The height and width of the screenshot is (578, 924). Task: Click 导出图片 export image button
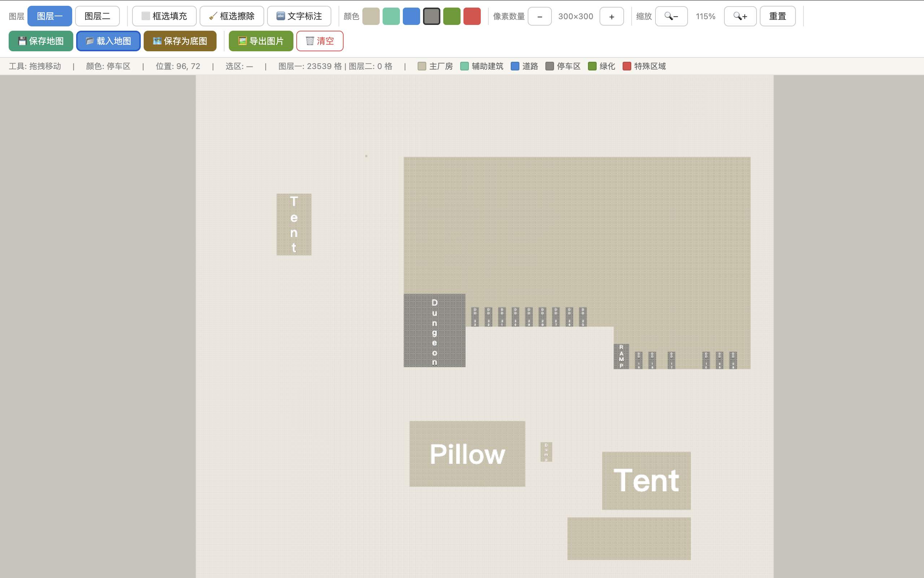261,41
